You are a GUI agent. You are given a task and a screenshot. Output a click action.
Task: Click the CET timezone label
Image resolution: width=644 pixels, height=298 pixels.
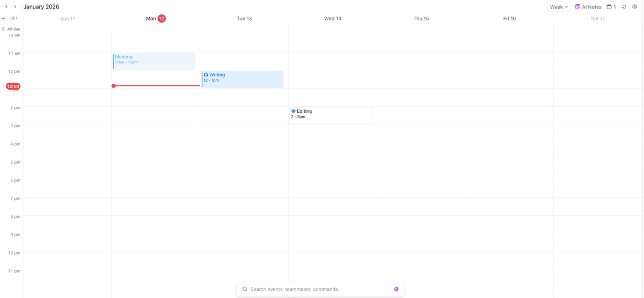click(14, 18)
